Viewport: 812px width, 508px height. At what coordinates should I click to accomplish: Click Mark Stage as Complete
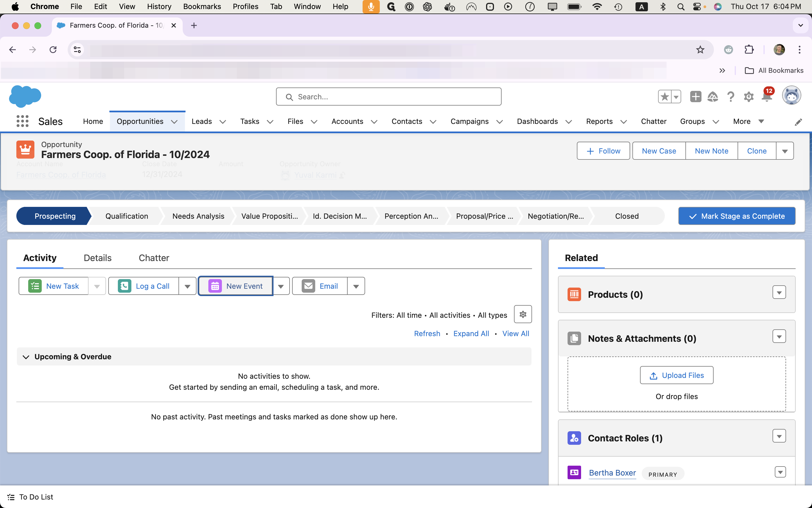click(736, 216)
